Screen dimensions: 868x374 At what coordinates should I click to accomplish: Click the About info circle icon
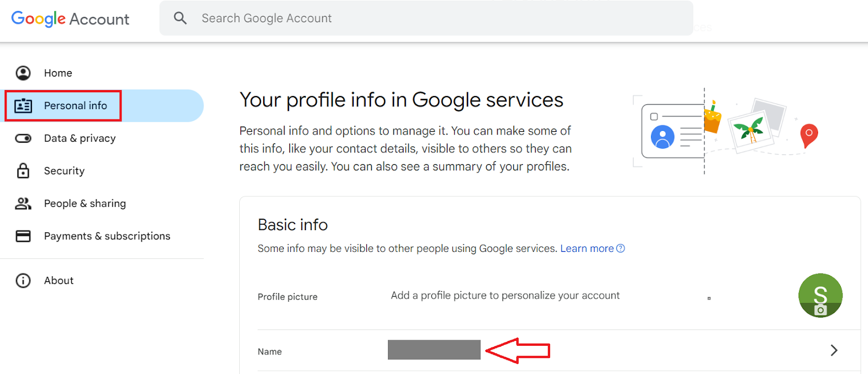coord(23,281)
